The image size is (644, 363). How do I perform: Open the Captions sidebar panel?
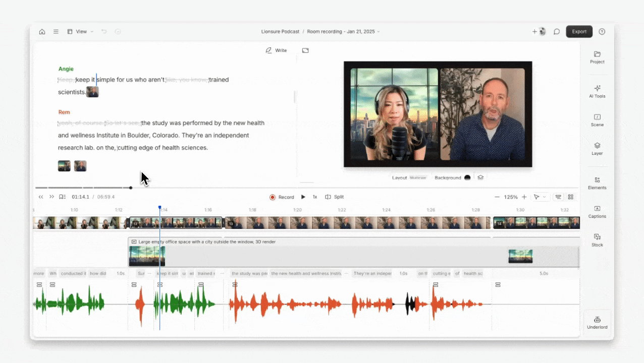tap(597, 212)
